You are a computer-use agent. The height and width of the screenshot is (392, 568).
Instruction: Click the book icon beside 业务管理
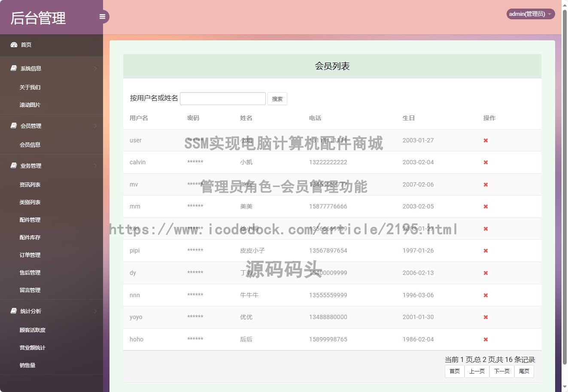click(14, 166)
